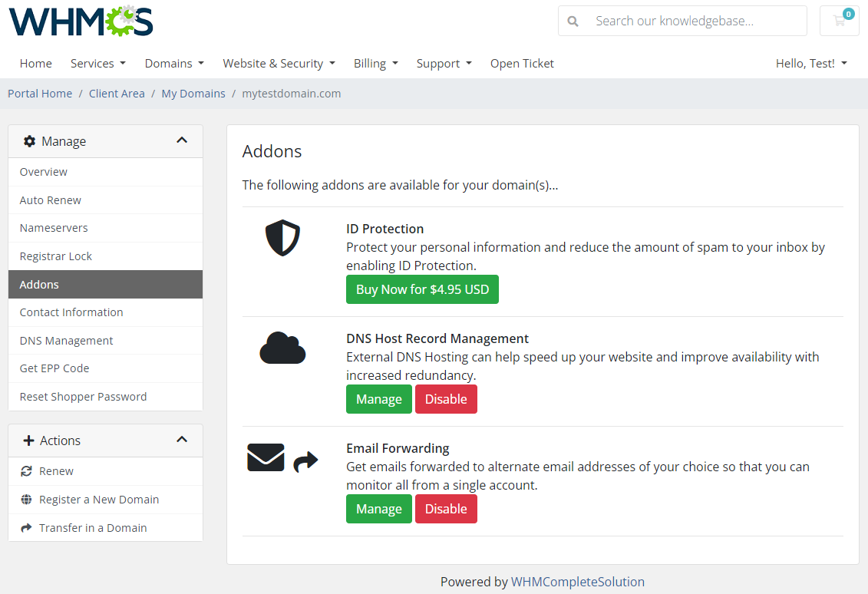Viewport: 868px width, 594px height.
Task: Click the gear icon in the Manage panel
Action: click(29, 140)
